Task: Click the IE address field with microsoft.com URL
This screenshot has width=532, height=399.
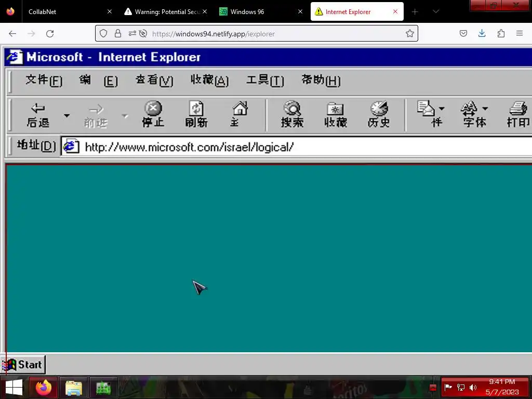Action: click(296, 147)
